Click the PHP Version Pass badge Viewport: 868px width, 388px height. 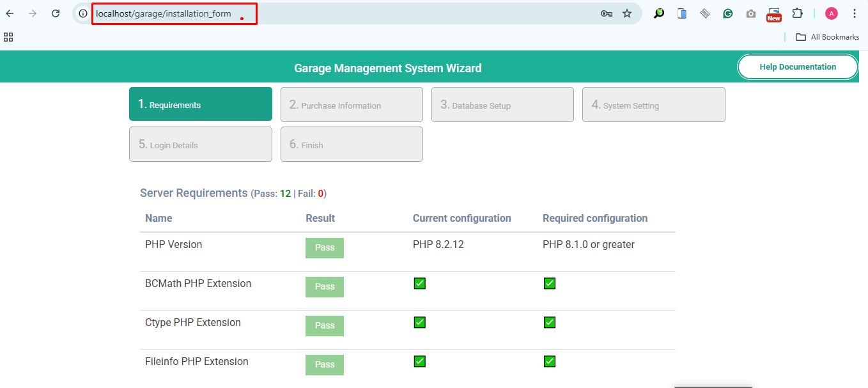(325, 247)
